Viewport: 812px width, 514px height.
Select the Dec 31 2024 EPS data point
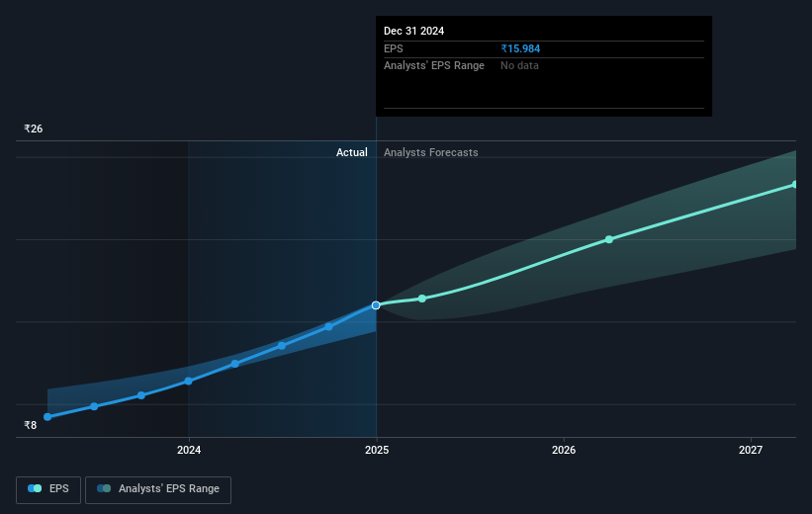[x=376, y=305]
